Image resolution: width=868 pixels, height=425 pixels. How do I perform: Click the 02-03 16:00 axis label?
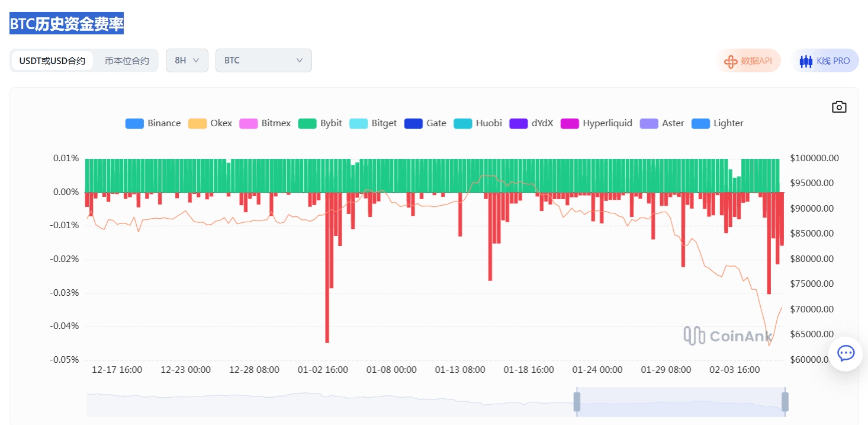(735, 370)
